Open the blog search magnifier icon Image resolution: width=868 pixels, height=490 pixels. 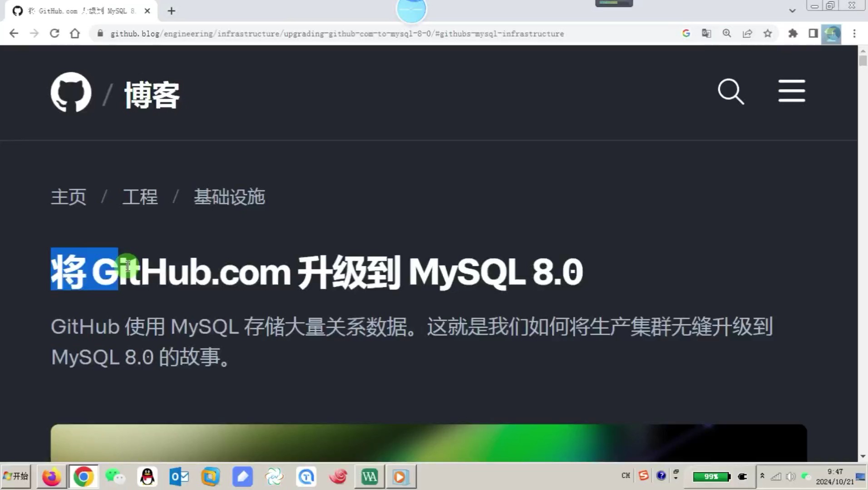[x=731, y=92]
